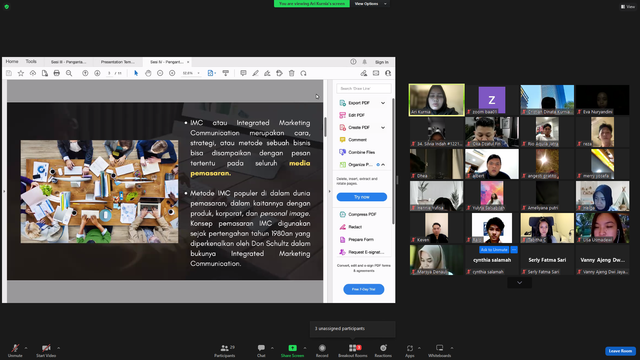Click the View layout button top right
The width and height of the screenshot is (640, 360).
click(628, 7)
